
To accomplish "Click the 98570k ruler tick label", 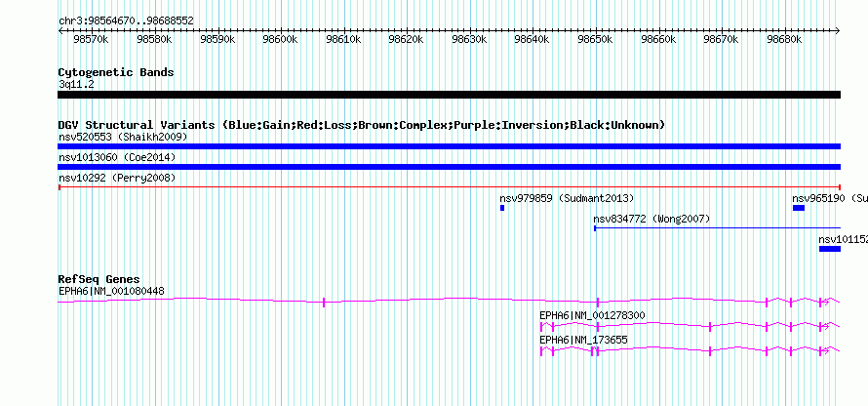I will click(x=91, y=40).
